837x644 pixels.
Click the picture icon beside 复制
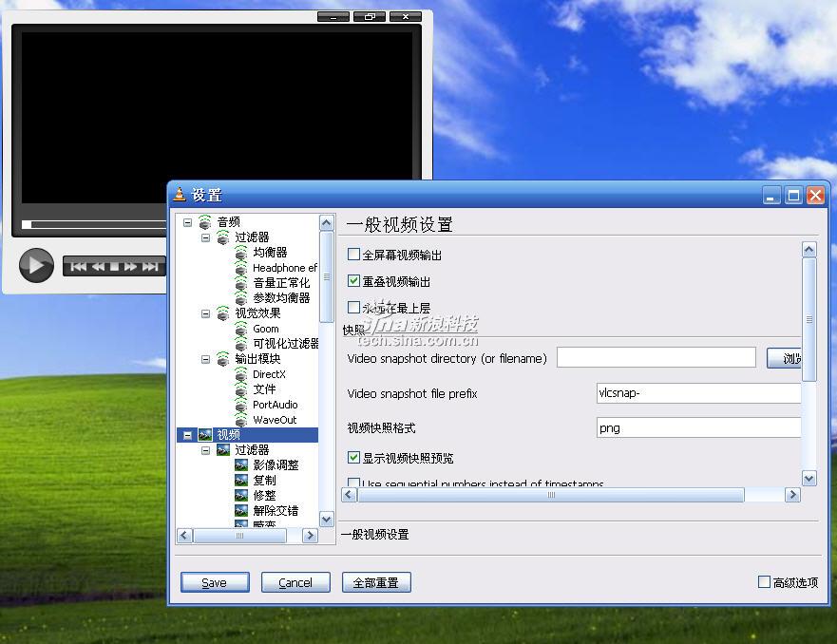[x=241, y=481]
